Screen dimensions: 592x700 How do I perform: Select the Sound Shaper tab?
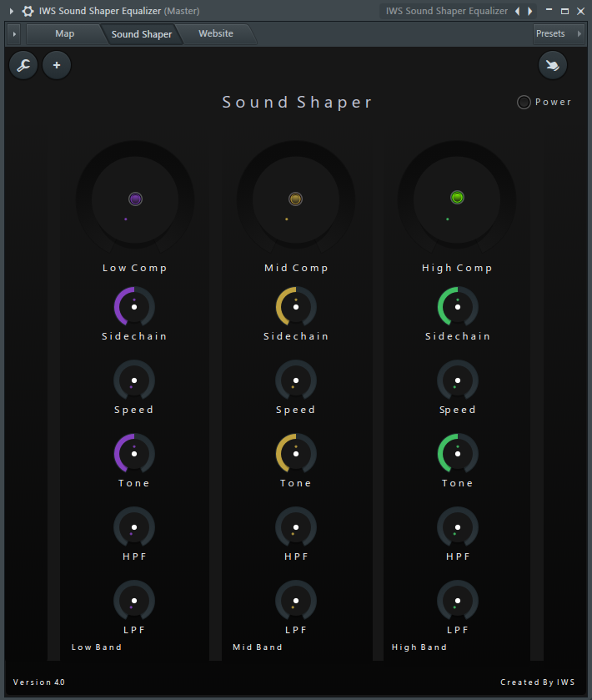[142, 34]
